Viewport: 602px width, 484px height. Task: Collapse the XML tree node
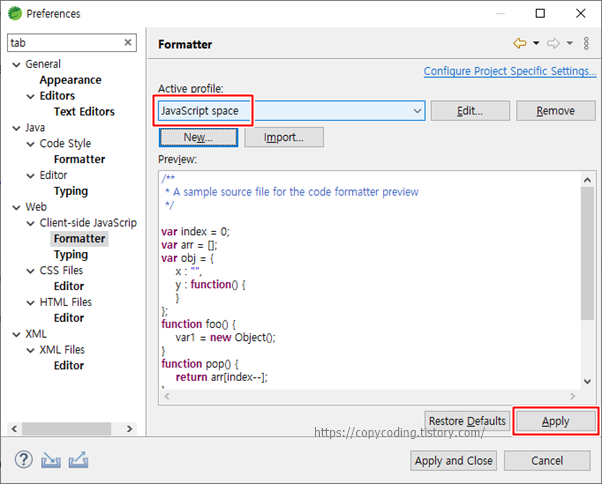pos(16,335)
